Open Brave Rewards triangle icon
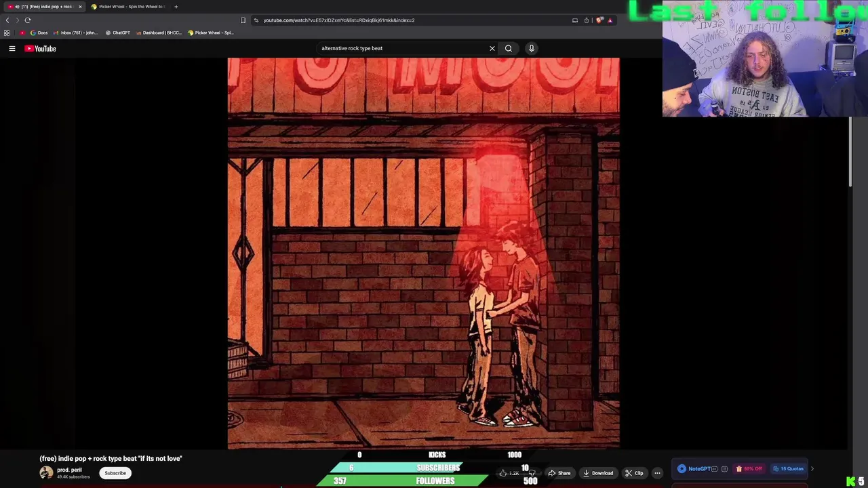This screenshot has height=488, width=868. click(610, 20)
